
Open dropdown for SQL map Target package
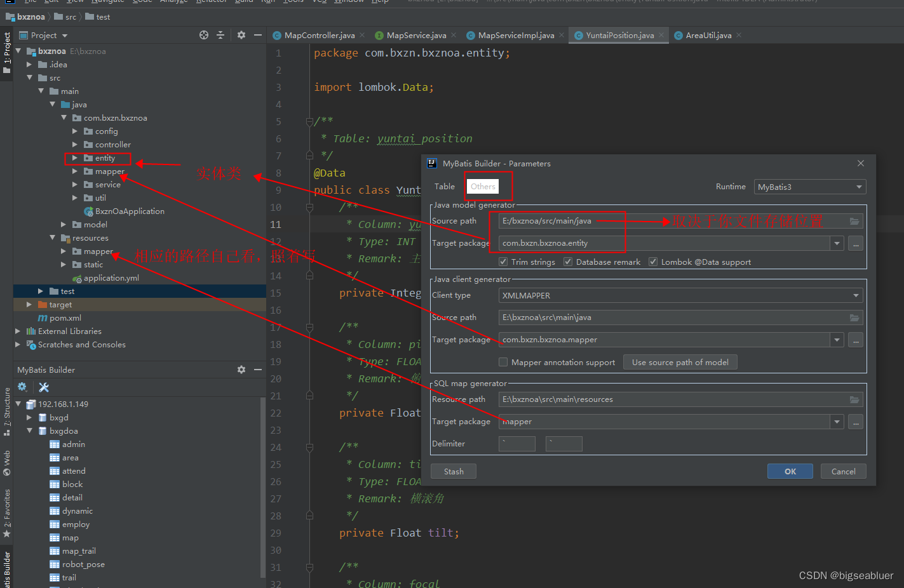pos(837,422)
